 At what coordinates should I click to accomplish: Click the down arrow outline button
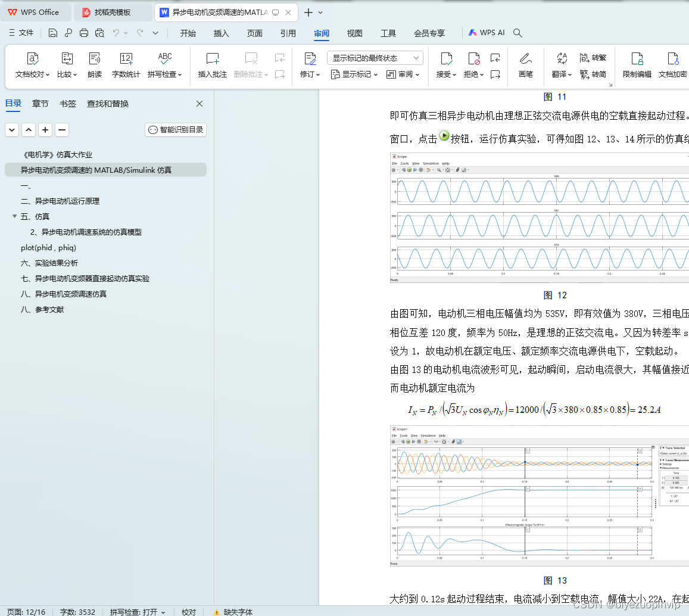tap(12, 130)
